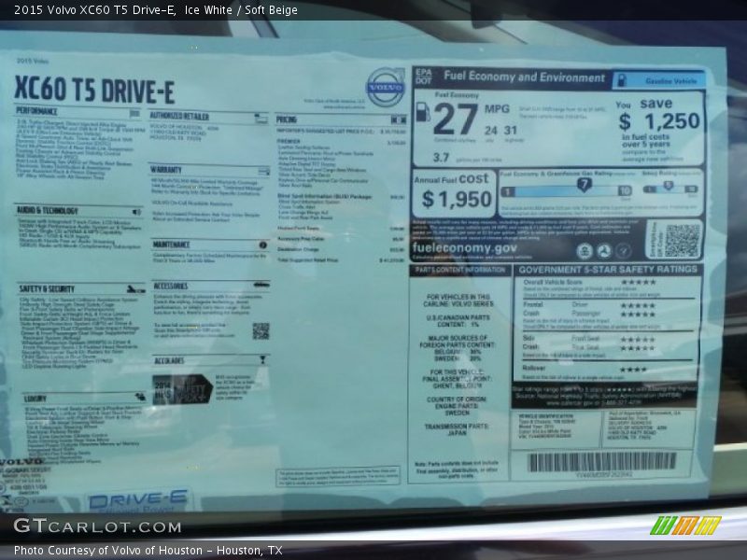747x560 pixels.
Task: Click the Maintenance section round icon
Action: point(262,245)
